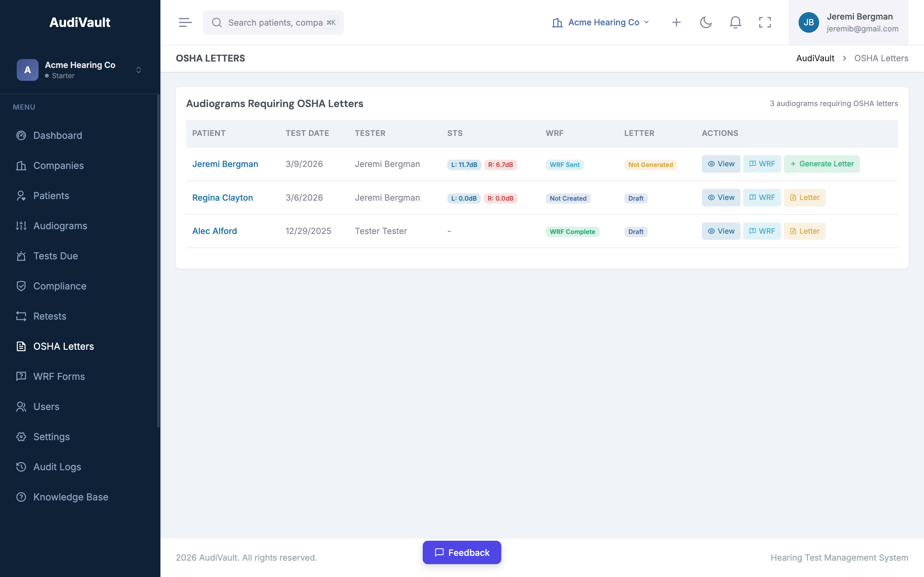Image resolution: width=924 pixels, height=577 pixels.
Task: Open Compliance from sidebar
Action: click(x=60, y=286)
